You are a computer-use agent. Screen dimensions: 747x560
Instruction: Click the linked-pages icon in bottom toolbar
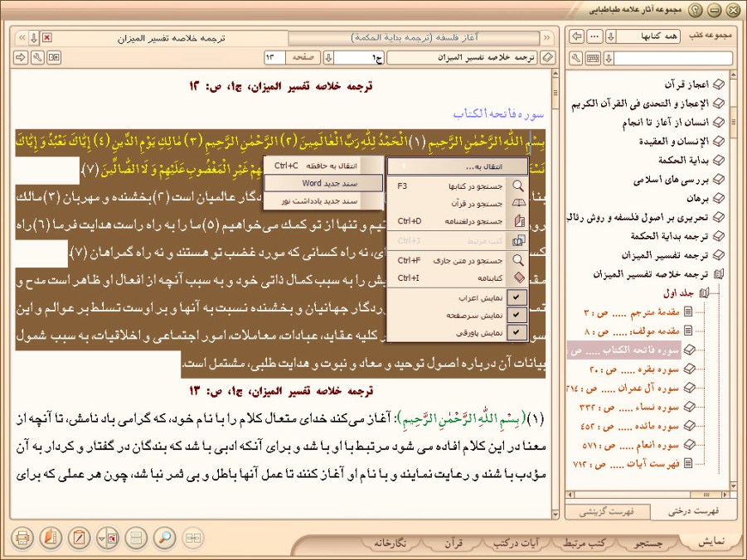[x=193, y=538]
